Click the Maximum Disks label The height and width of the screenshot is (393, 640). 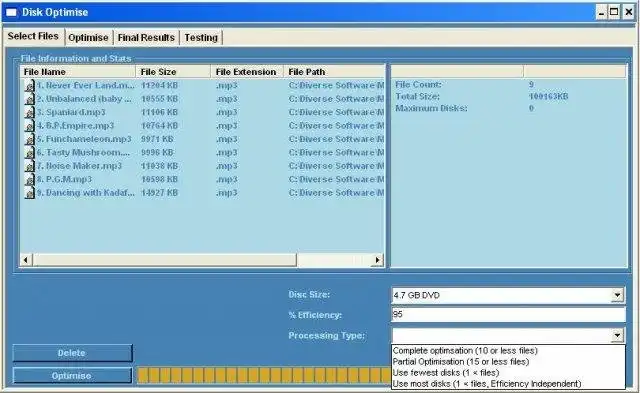tap(431, 109)
